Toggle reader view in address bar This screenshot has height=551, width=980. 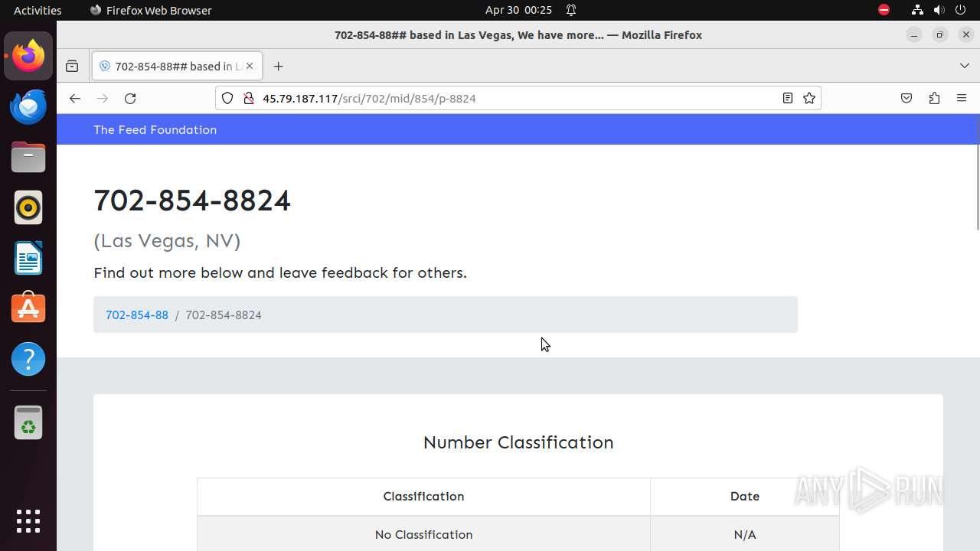787,98
